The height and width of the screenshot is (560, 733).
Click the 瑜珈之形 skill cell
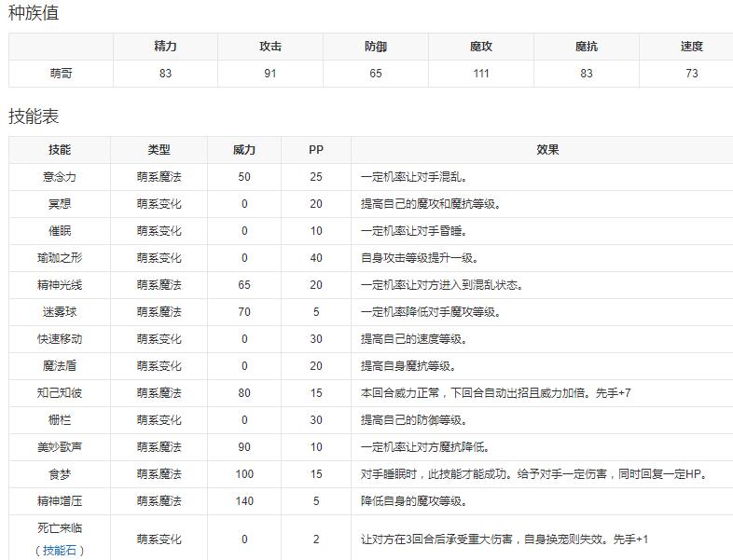point(61,257)
